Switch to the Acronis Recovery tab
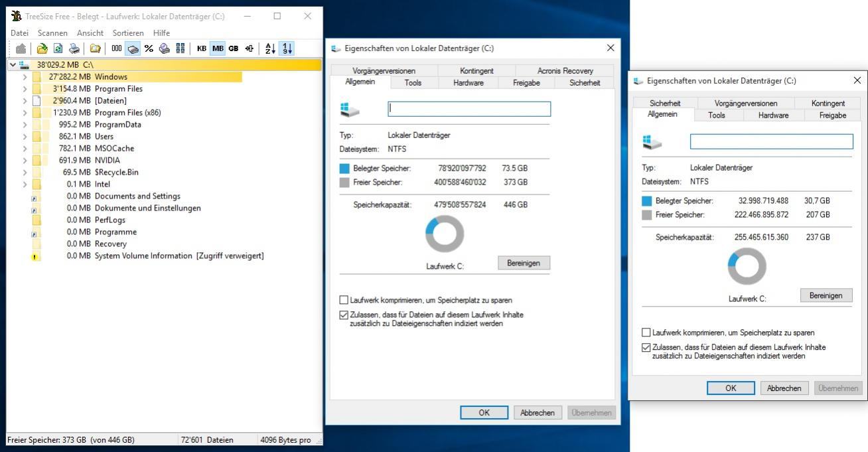 click(x=565, y=71)
